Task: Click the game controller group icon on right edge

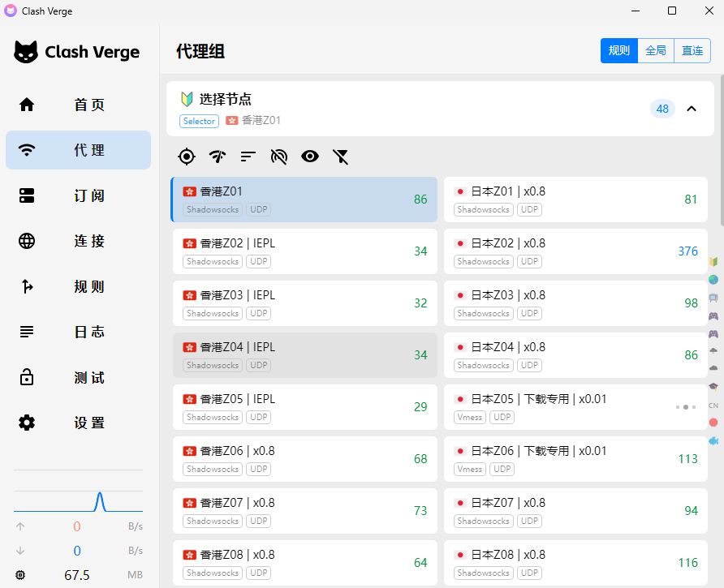Action: pyautogui.click(x=713, y=314)
